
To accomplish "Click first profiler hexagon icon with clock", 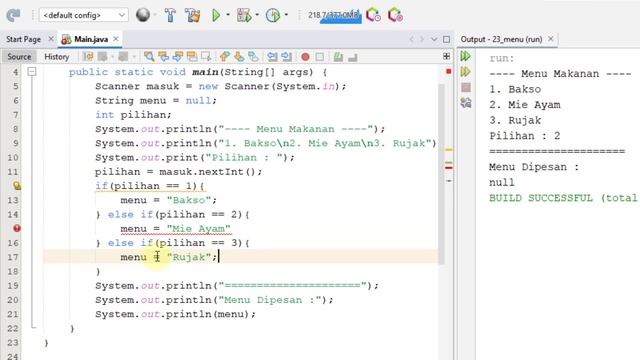I will (x=373, y=15).
